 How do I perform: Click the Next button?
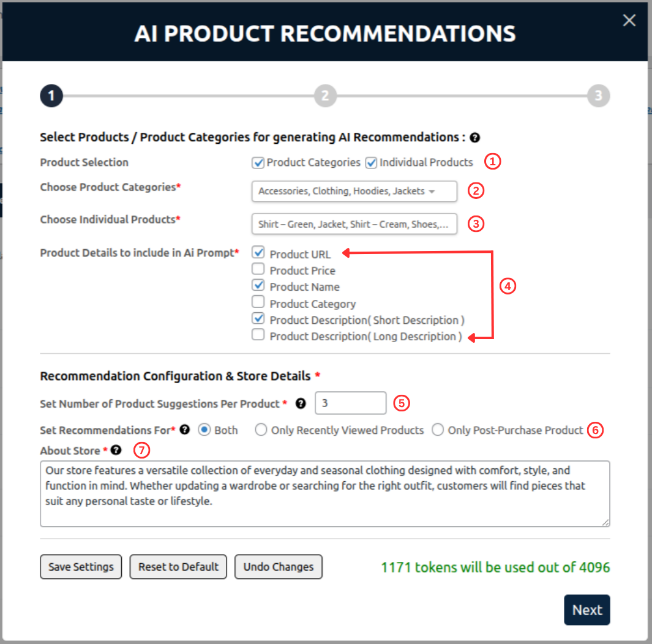[x=586, y=610]
